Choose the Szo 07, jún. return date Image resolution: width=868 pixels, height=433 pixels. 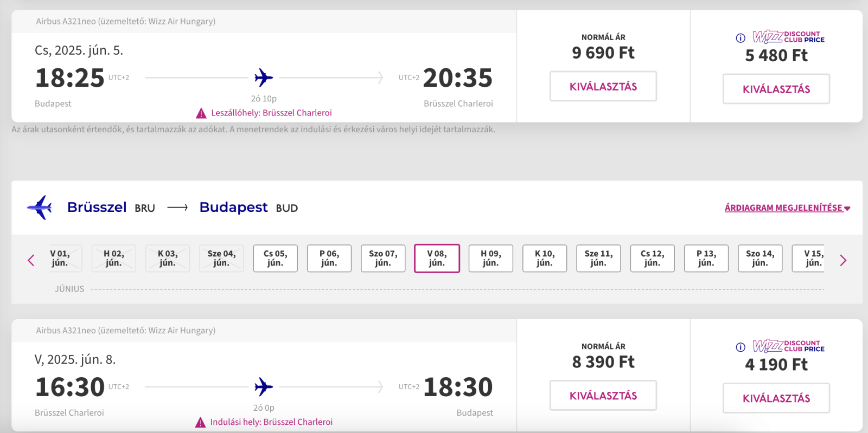click(x=383, y=258)
